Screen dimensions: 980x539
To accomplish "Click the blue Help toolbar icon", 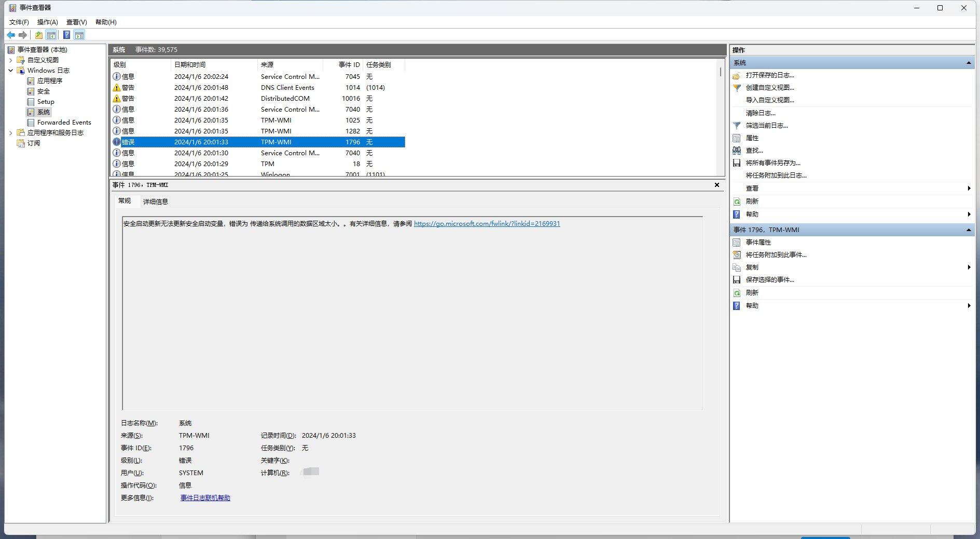I will pos(66,35).
